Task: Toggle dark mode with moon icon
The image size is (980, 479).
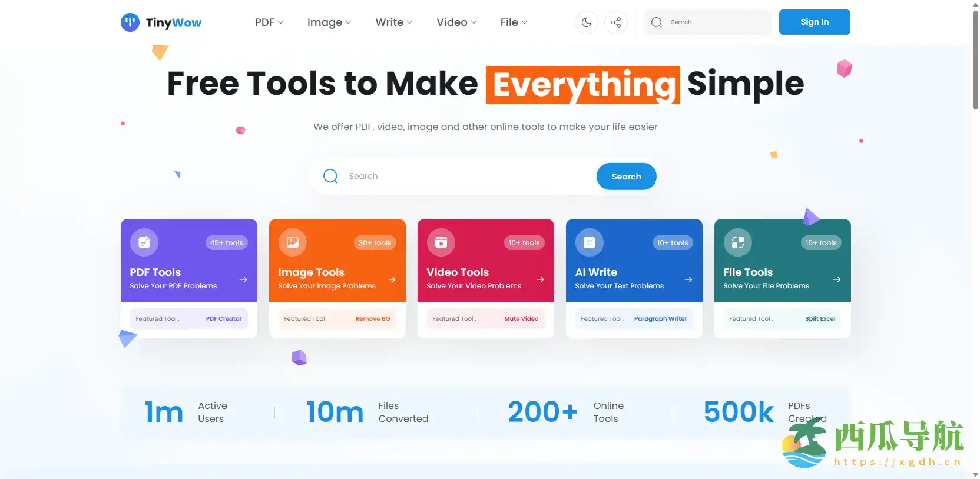Action: [587, 22]
